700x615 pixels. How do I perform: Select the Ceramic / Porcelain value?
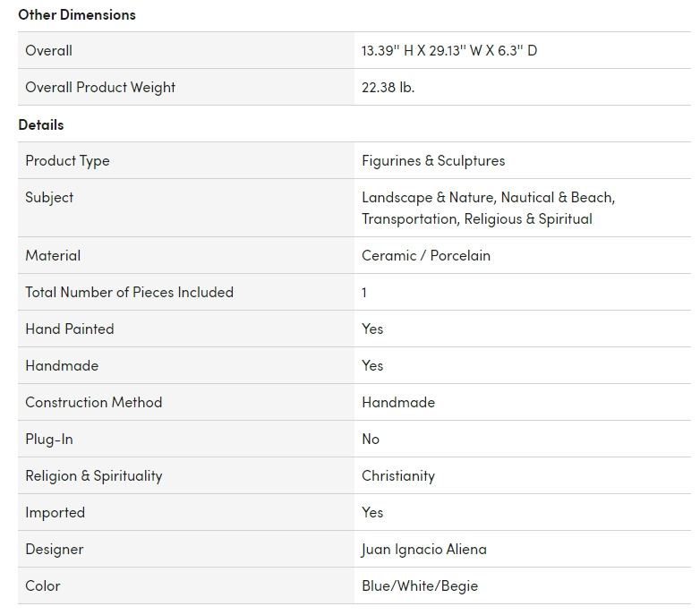(x=426, y=255)
